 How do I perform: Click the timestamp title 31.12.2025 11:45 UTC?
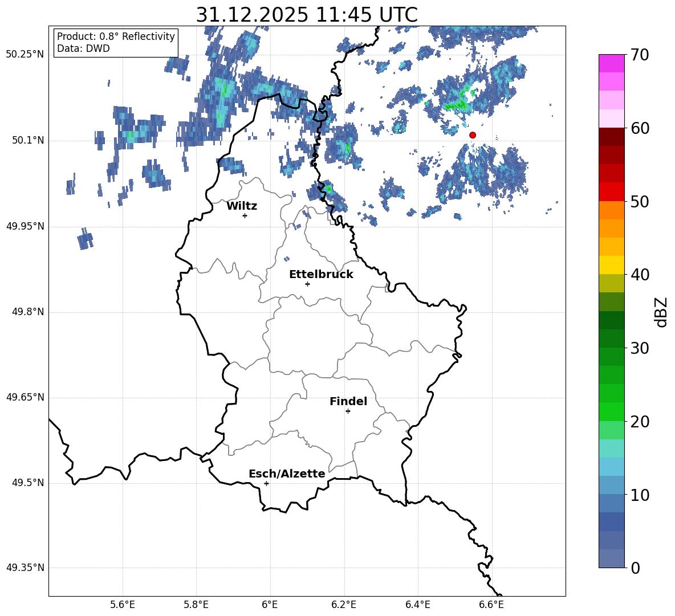click(x=307, y=15)
